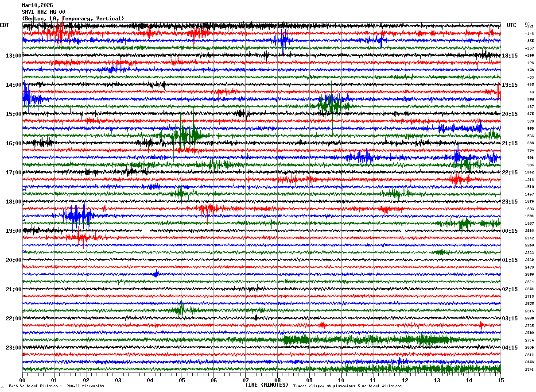
Task: Click the 03:15 UTC time label
Action: point(510,319)
